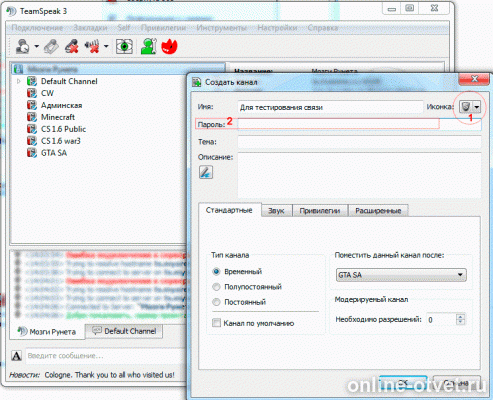493x400 pixels.
Task: Switch to the Звук tab
Action: click(276, 211)
